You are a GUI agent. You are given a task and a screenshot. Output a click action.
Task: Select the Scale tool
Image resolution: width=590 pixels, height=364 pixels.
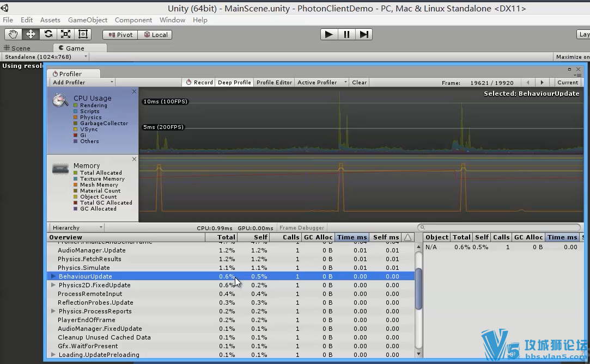65,34
